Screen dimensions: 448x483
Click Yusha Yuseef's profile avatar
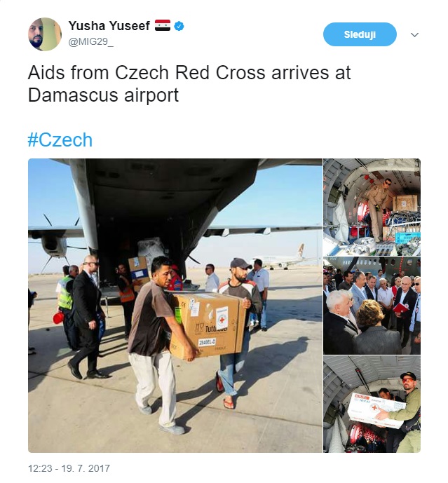pos(45,34)
